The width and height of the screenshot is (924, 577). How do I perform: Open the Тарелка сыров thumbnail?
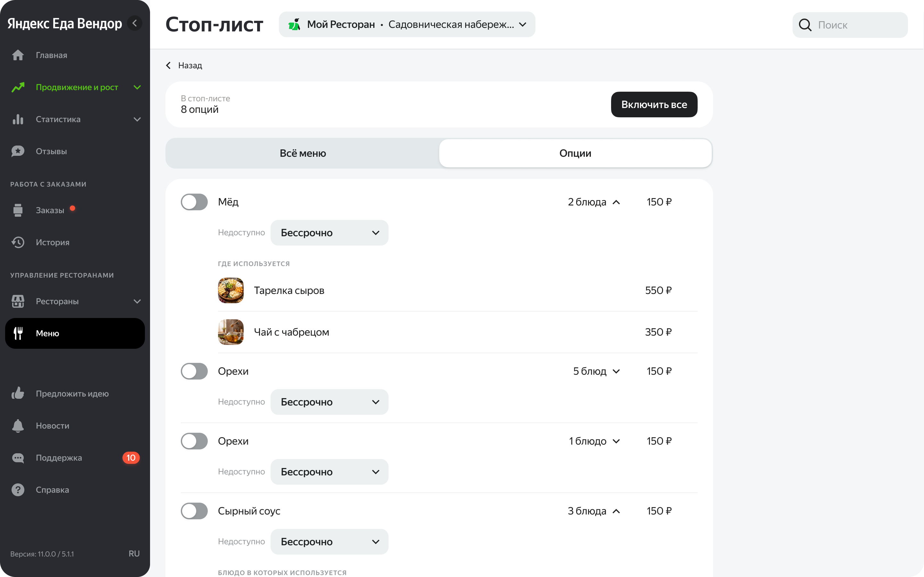(231, 290)
